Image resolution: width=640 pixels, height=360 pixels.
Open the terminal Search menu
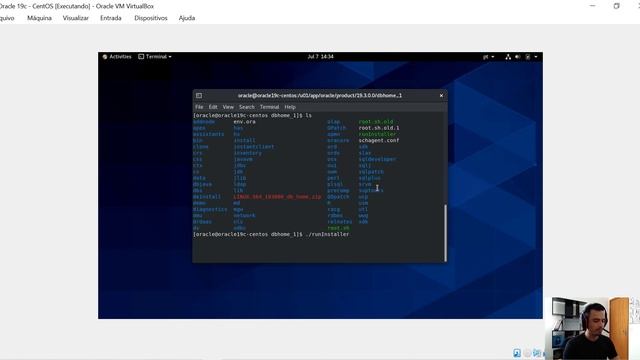tap(247, 107)
